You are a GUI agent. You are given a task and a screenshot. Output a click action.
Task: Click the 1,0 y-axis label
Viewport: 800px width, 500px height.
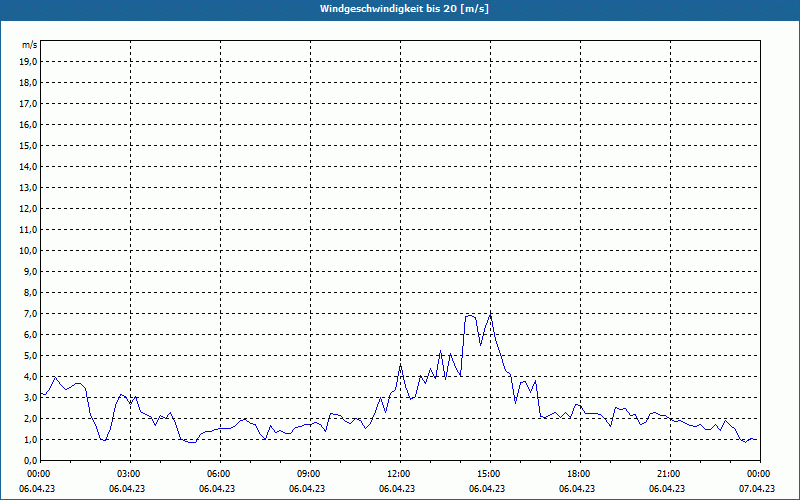[30, 439]
